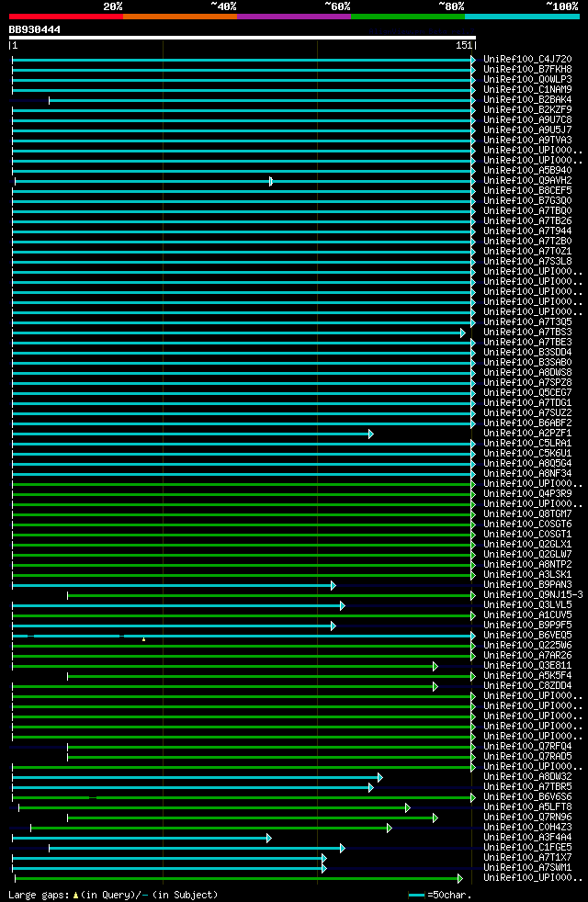This screenshot has height=902, width=588.
Task: Select hit label UniRef100_B7G3Q0
Action: (x=527, y=200)
